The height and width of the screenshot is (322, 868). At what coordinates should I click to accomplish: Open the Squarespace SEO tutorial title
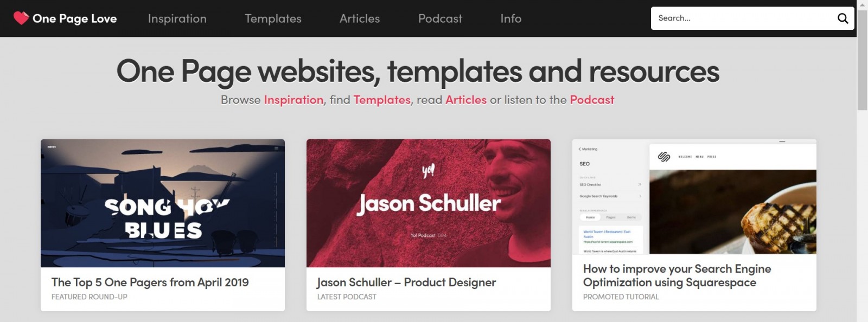click(677, 275)
